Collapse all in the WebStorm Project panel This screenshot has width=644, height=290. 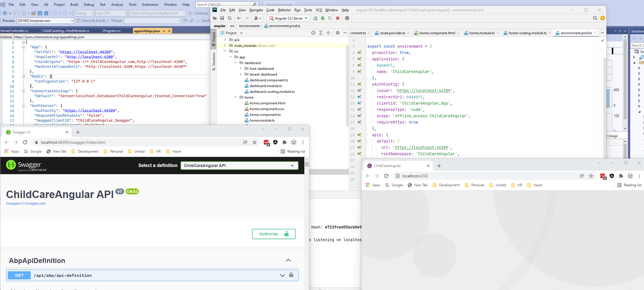(x=328, y=33)
